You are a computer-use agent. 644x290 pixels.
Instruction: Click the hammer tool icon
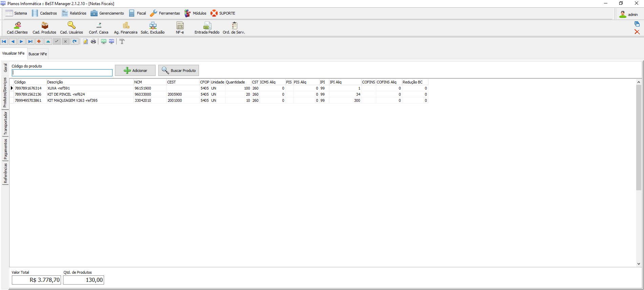click(122, 41)
